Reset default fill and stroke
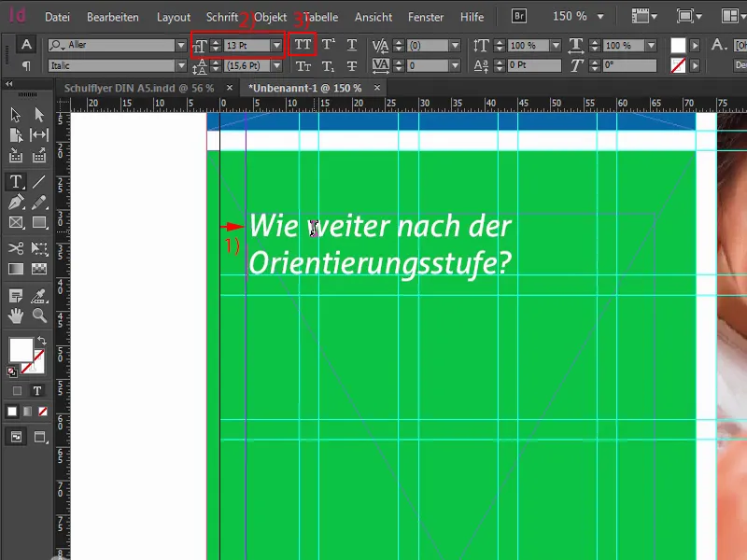Screen dimensions: 747x560 12,371
